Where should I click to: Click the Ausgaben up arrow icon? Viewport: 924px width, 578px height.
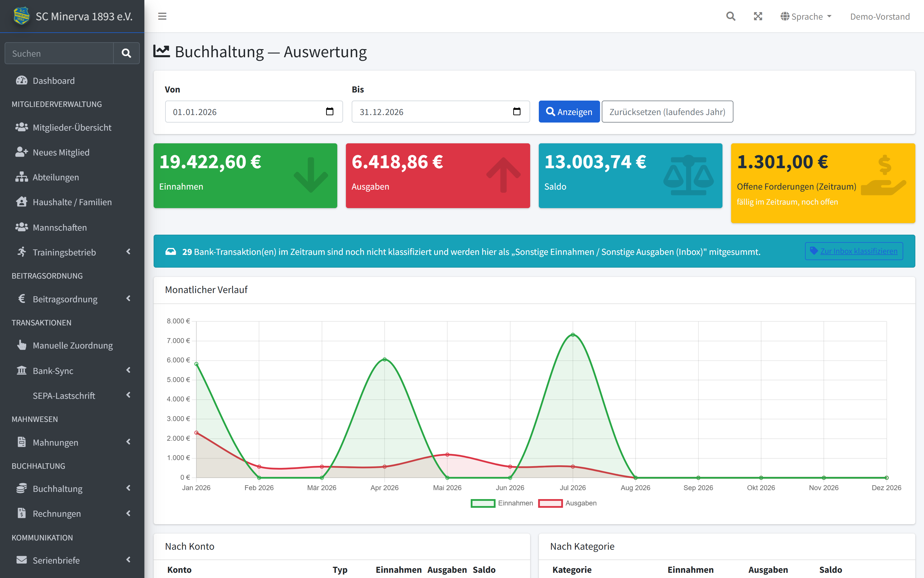(x=503, y=175)
